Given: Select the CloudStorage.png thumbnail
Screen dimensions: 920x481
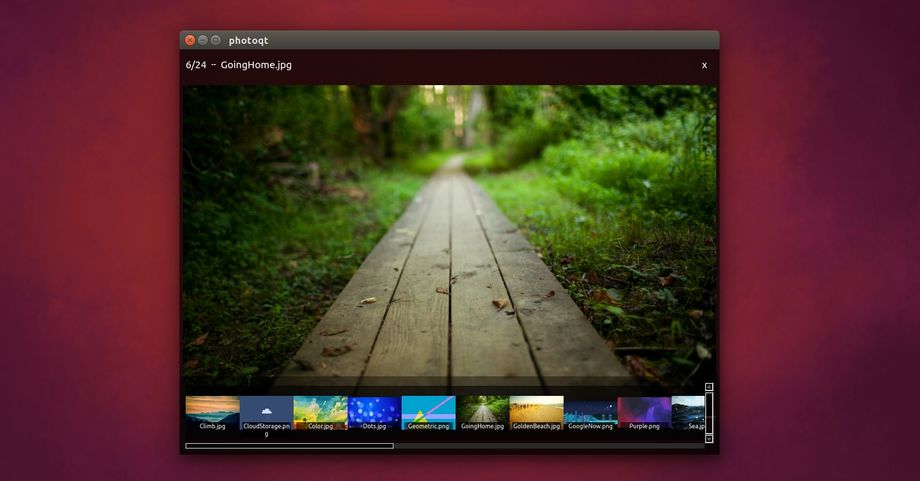Looking at the screenshot, I should (266, 413).
